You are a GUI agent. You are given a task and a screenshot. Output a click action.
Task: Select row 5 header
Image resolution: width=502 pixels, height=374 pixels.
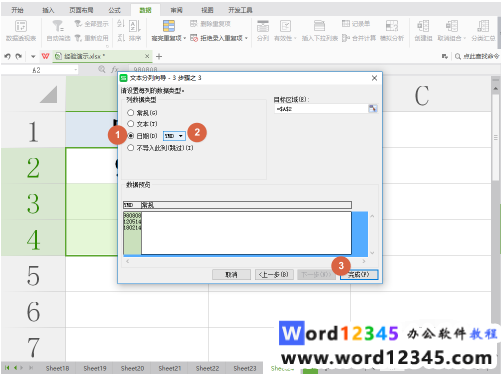click(33, 275)
